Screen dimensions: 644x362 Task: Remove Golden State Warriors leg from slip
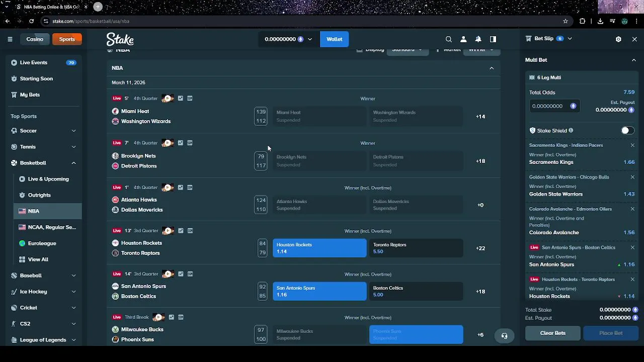[632, 177]
